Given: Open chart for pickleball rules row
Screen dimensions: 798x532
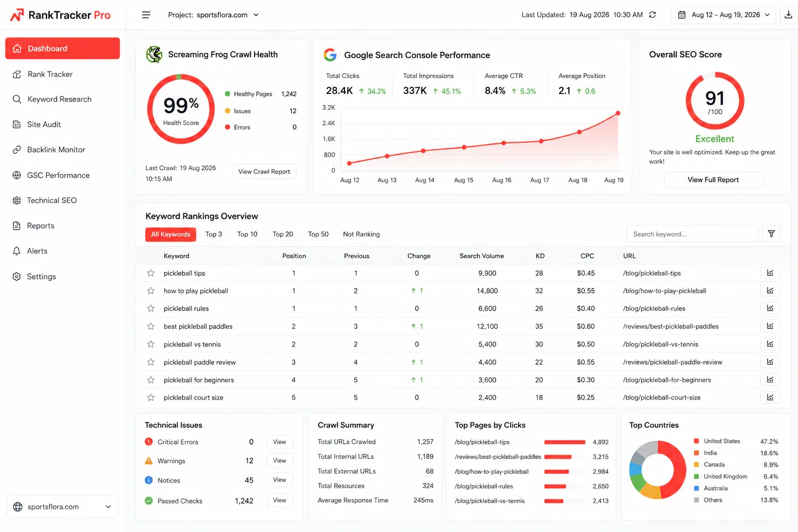Looking at the screenshot, I should (x=770, y=308).
